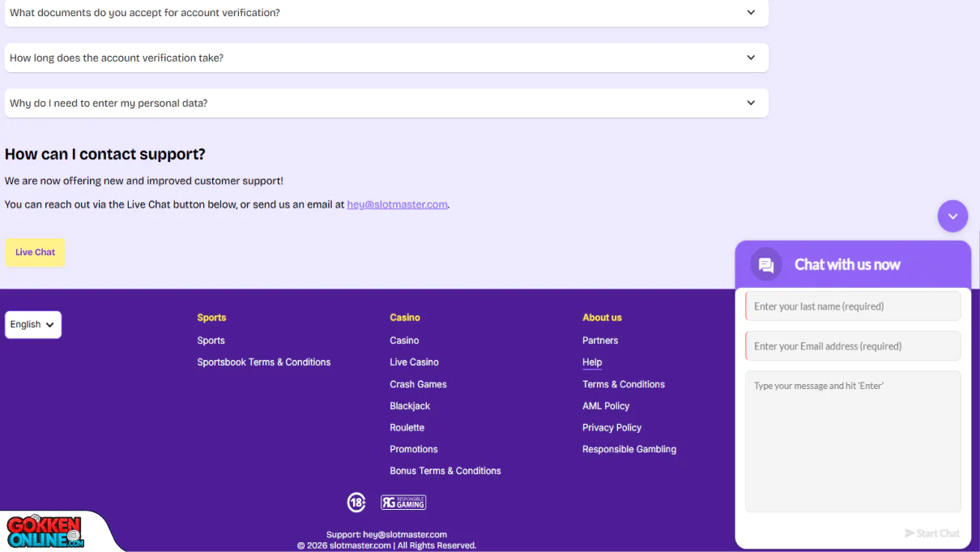Click the yellow Live Chat button

(x=35, y=252)
